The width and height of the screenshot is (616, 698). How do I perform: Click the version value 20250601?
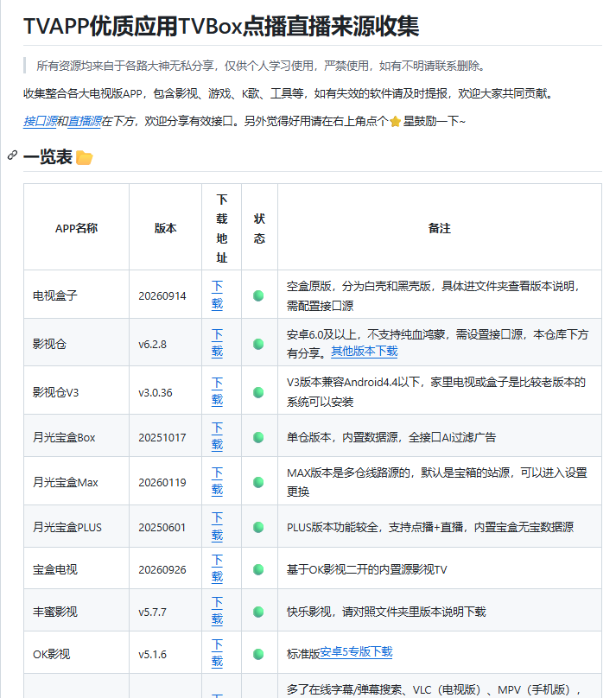click(x=162, y=528)
